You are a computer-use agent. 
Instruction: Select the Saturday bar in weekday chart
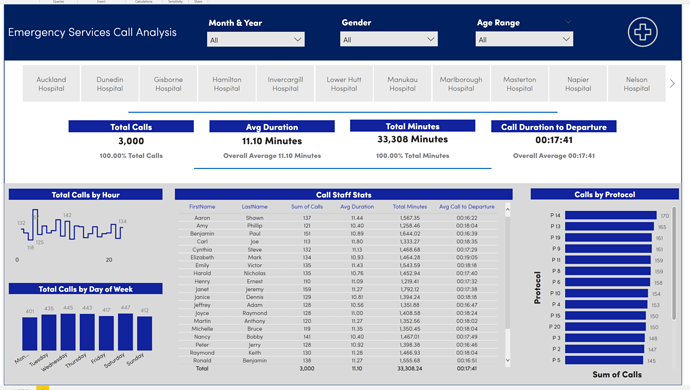click(x=125, y=332)
